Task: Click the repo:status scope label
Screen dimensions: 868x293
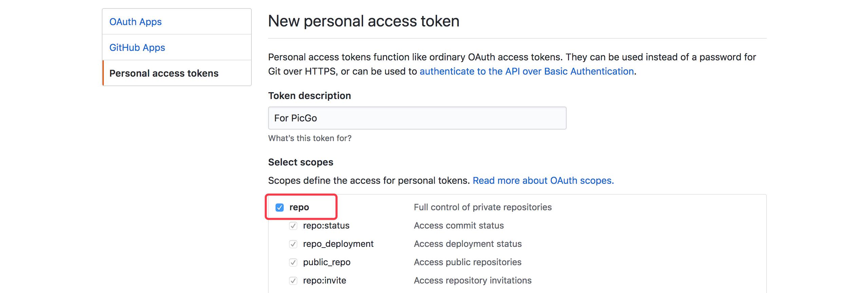Action: point(326,225)
